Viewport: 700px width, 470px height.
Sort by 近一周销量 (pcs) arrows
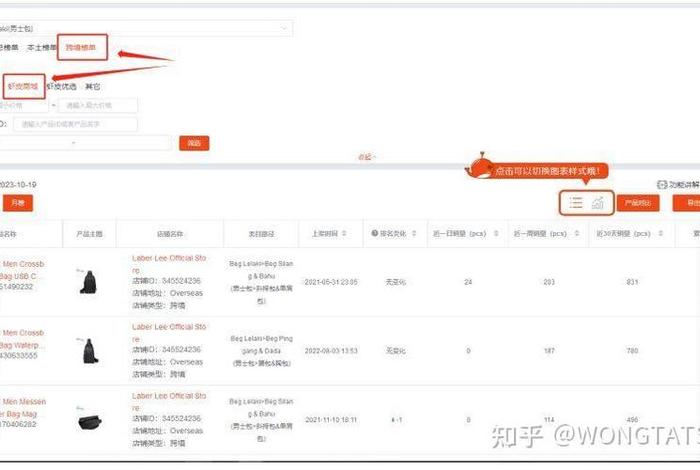tap(577, 233)
